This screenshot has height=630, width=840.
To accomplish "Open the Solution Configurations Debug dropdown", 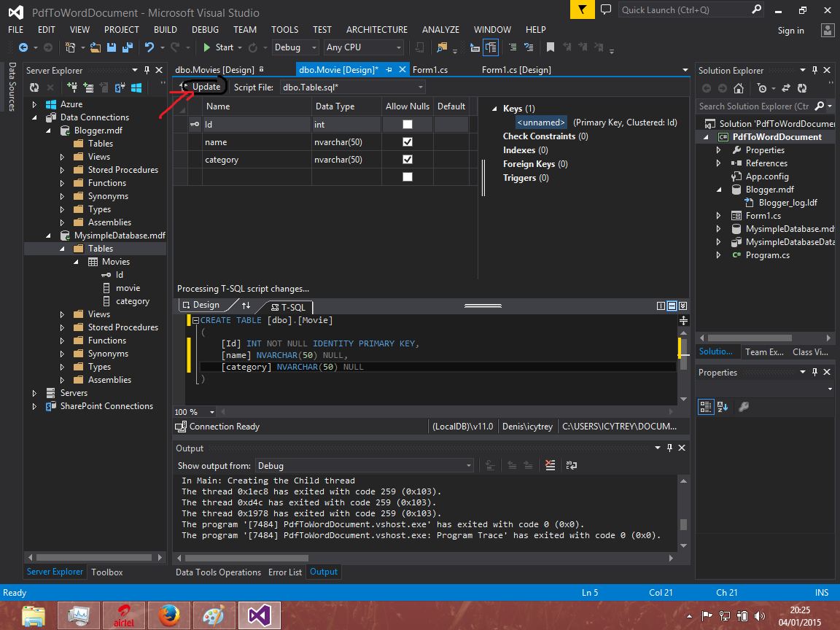I will (x=295, y=47).
